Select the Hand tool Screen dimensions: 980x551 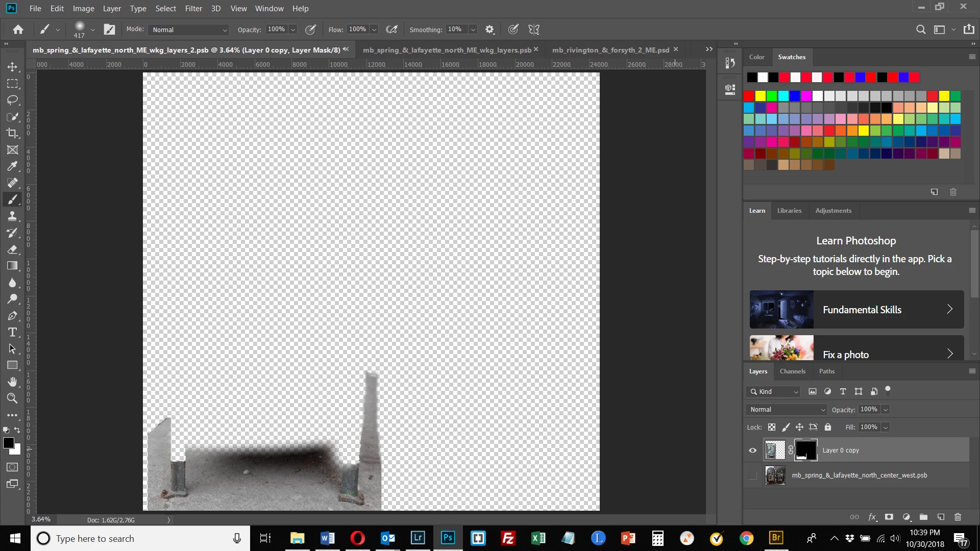pos(12,382)
